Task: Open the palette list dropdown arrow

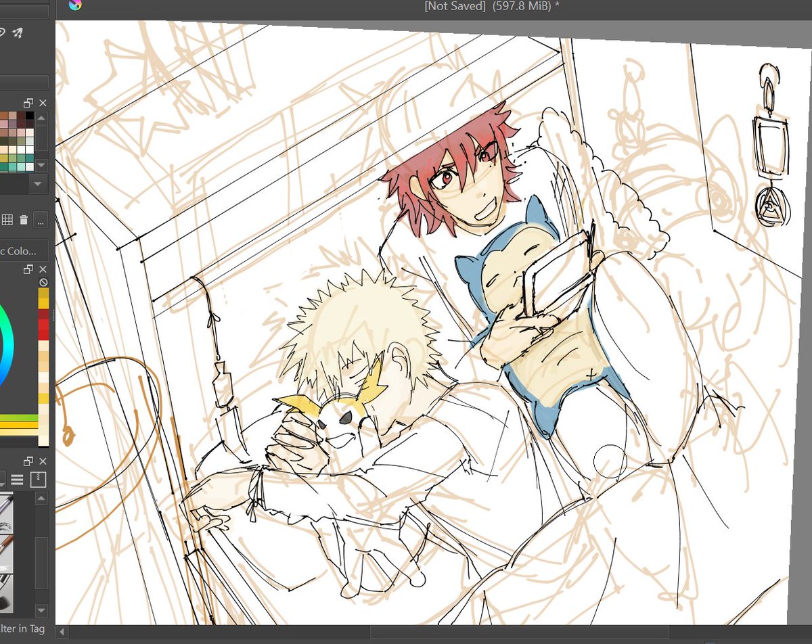Action: click(x=37, y=184)
